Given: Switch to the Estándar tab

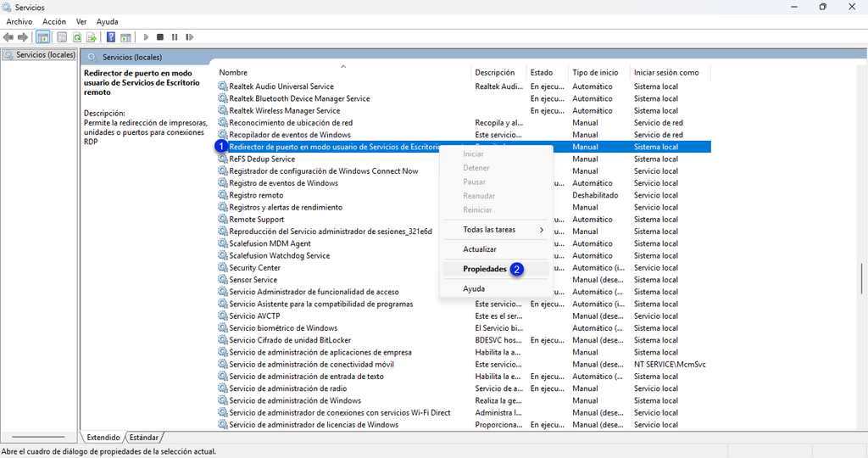Looking at the screenshot, I should coord(144,438).
